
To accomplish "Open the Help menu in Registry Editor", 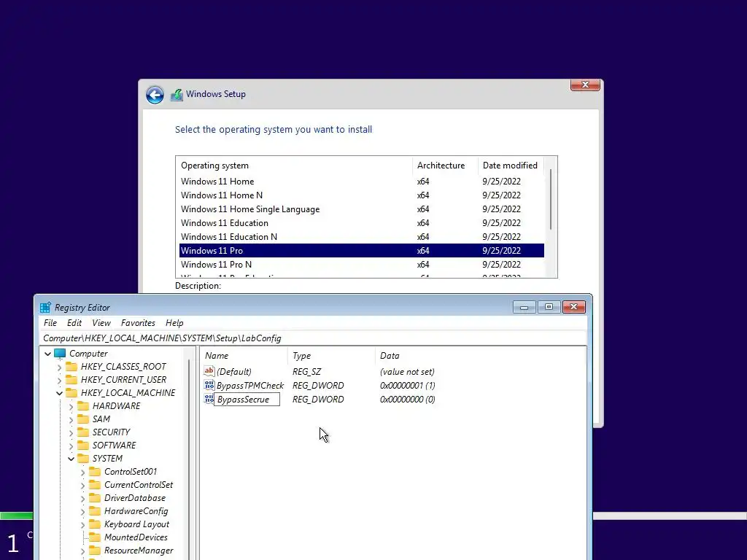I will pos(174,323).
